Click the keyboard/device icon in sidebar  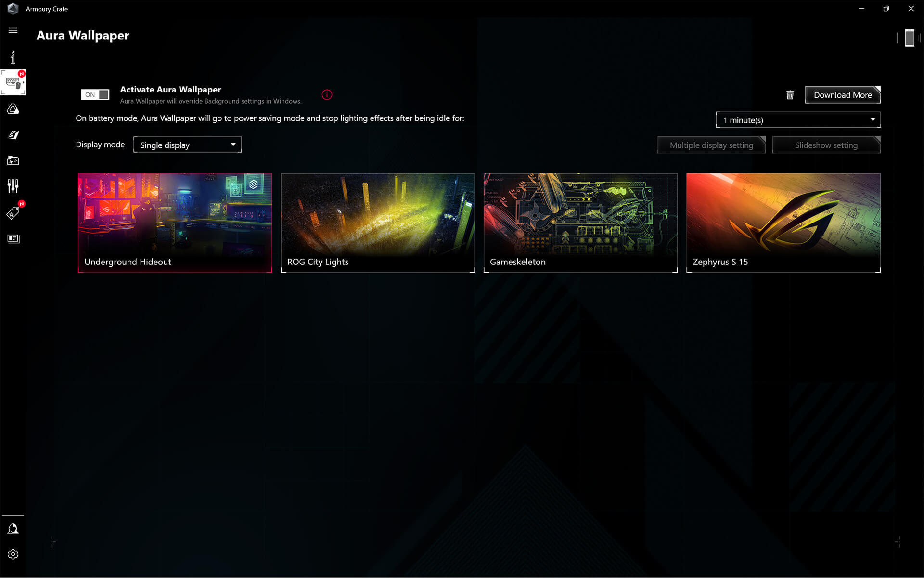[x=13, y=82]
